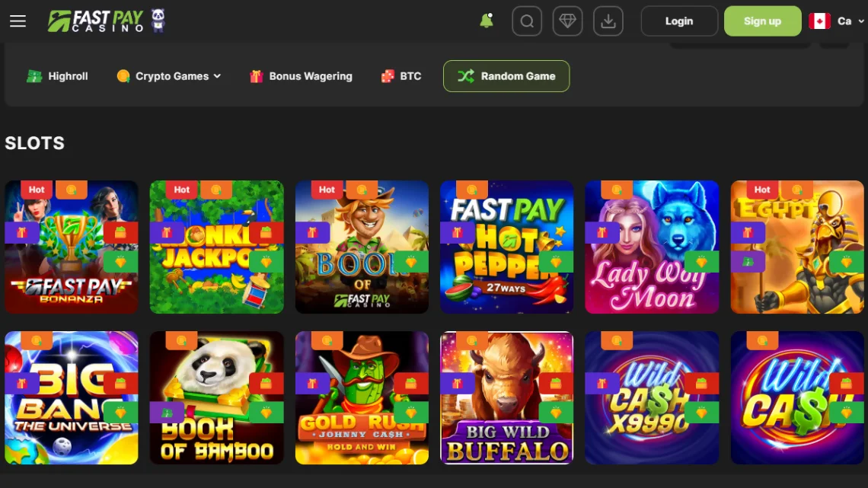
Task: Click the Hot badge on Book of FastPay
Action: tap(327, 190)
